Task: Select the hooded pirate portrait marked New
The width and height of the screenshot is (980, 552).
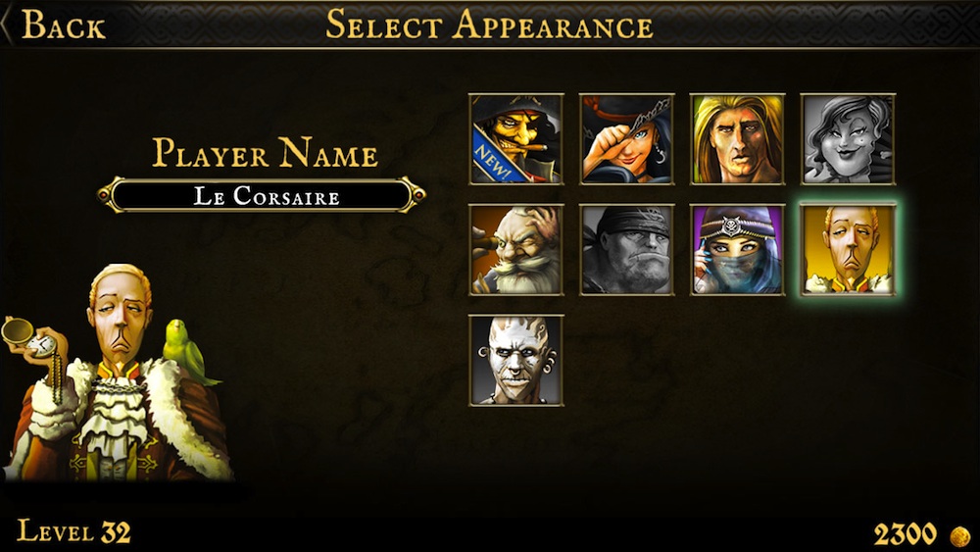Action: (x=516, y=139)
